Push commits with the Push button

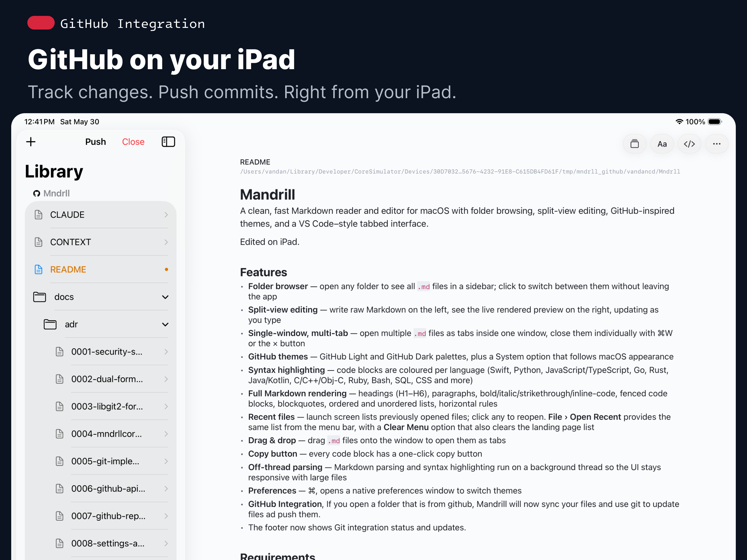[96, 142]
